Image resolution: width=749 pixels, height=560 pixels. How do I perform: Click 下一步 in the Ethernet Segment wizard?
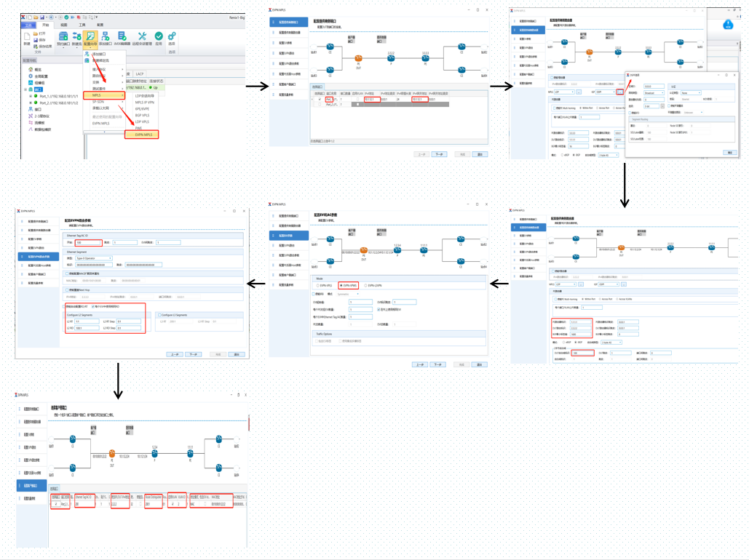(x=193, y=354)
